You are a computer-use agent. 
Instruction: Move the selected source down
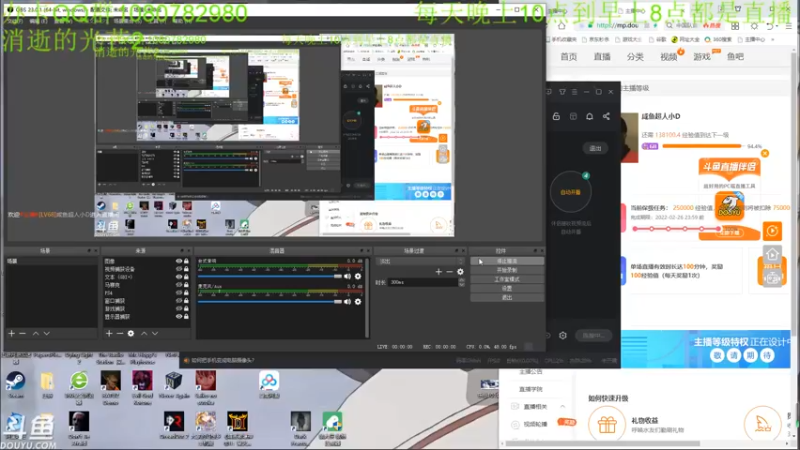point(155,333)
